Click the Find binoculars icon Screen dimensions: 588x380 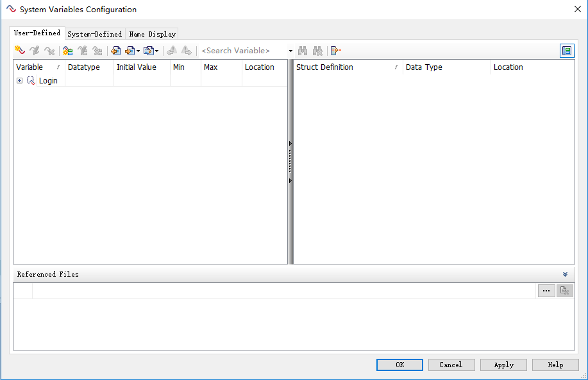[303, 51]
